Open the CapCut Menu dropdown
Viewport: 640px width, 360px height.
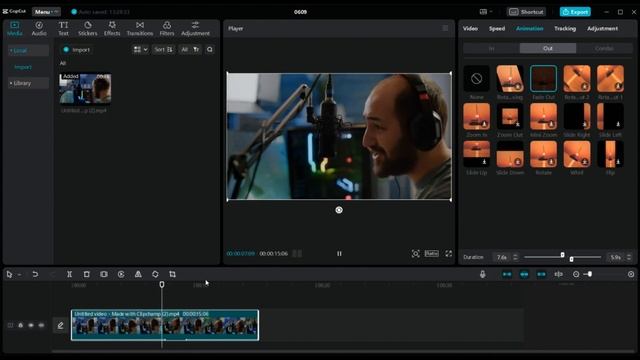(x=46, y=12)
